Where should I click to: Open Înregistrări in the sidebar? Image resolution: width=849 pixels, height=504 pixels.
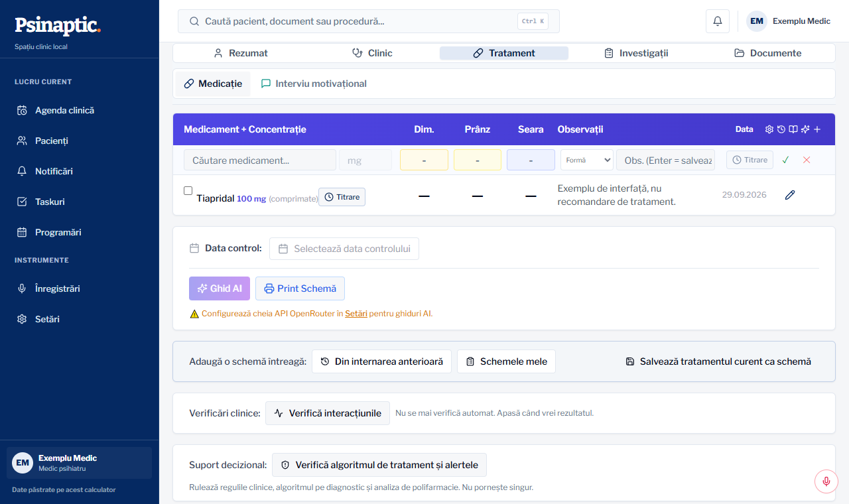80,288
